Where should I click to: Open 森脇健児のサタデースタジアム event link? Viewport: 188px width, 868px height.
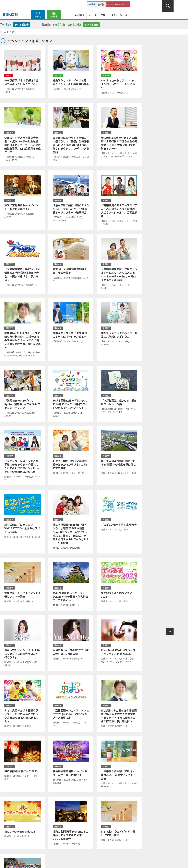point(119,211)
